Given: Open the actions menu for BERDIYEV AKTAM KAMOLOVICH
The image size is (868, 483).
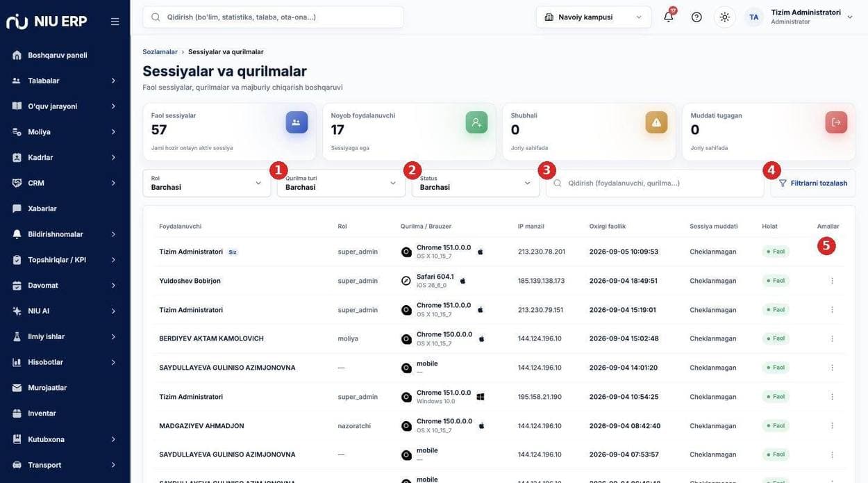Looking at the screenshot, I should (832, 338).
